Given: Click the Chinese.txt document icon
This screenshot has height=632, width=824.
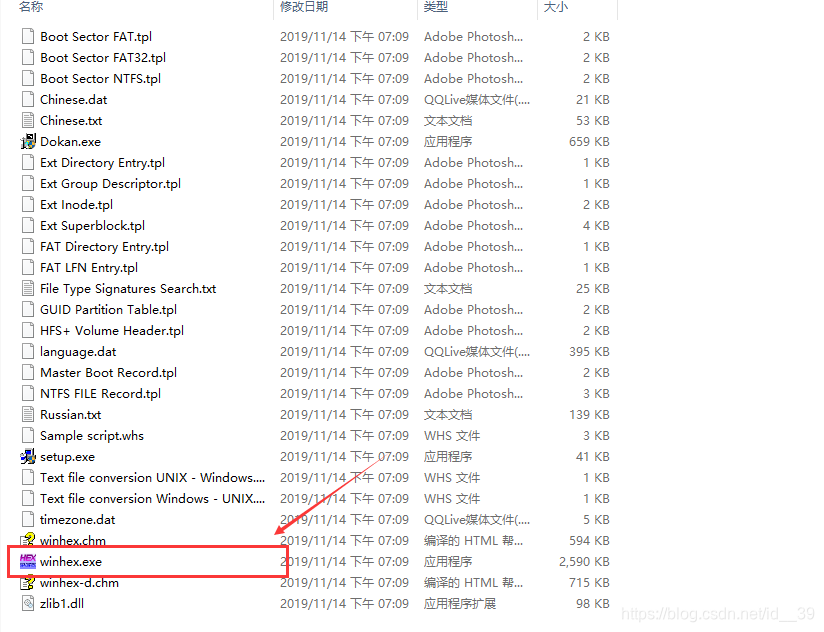Looking at the screenshot, I should click(x=28, y=120).
